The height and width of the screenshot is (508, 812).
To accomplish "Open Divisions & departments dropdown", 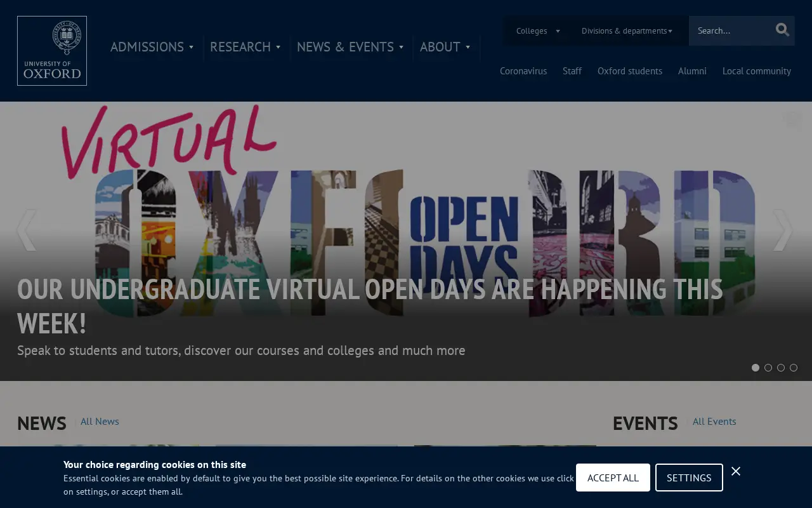I will click(x=627, y=30).
